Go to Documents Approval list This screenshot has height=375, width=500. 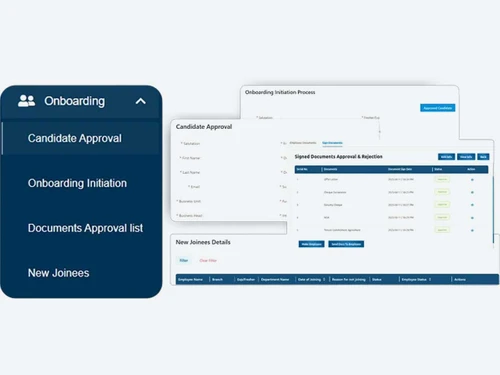85,228
